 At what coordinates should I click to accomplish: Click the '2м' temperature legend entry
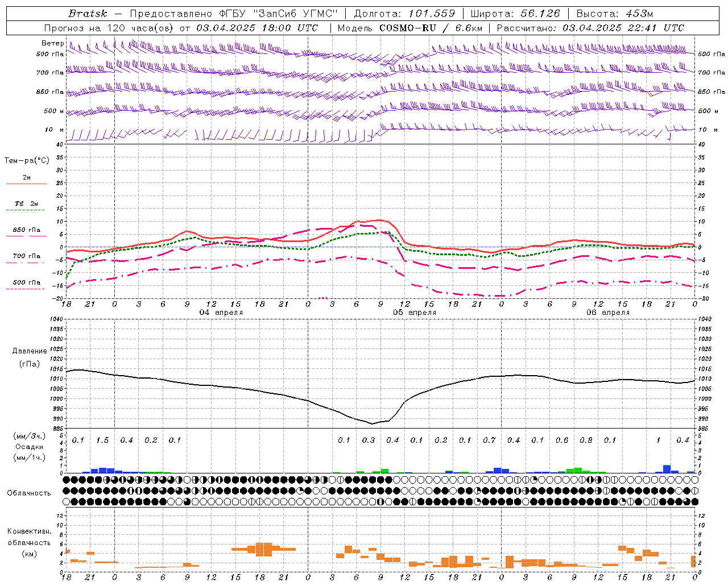point(27,178)
